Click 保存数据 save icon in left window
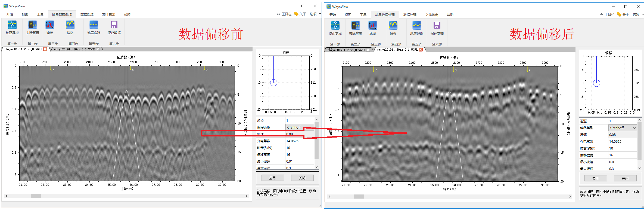The image size is (644, 210). (114, 25)
